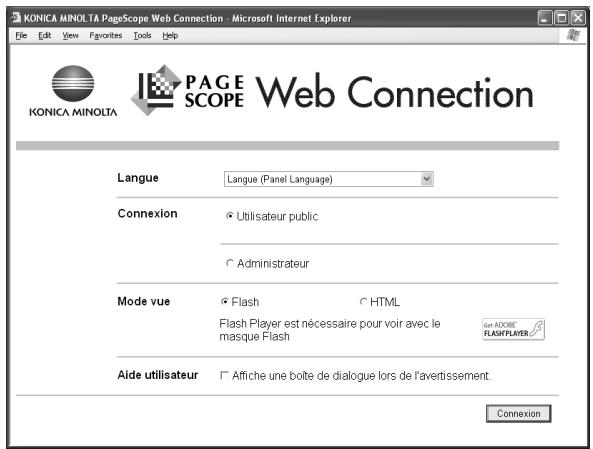Click the Get Adobe Flash Player badge
Viewport: 593px width, 449px height.
coord(513,329)
